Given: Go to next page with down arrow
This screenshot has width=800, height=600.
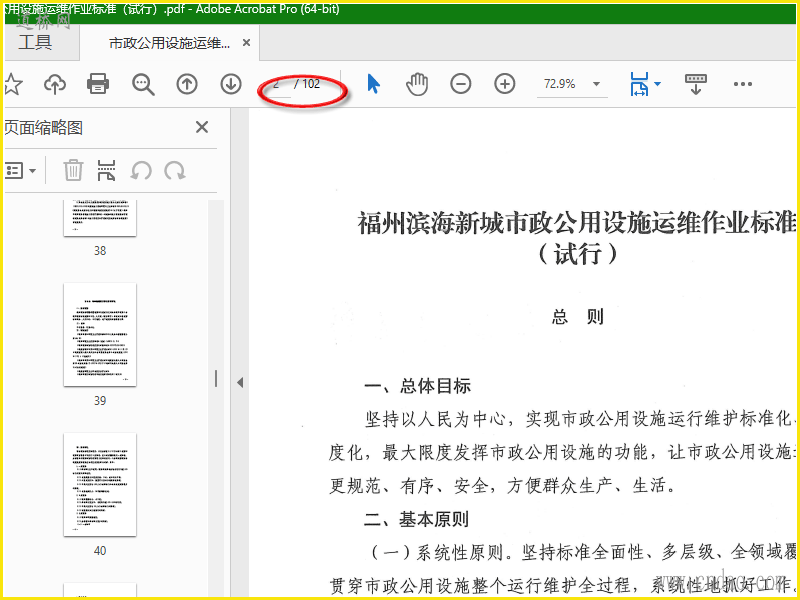Looking at the screenshot, I should pyautogui.click(x=231, y=84).
